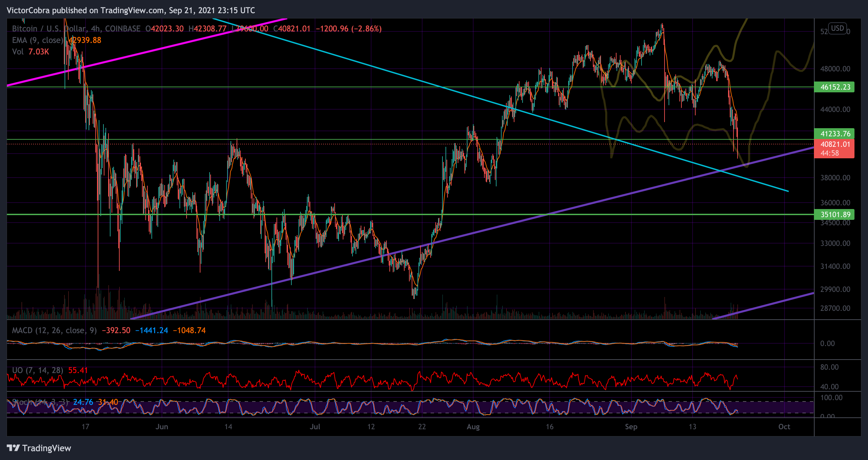The height and width of the screenshot is (460, 868).
Task: Click the green 46152.23 price label
Action: point(835,87)
